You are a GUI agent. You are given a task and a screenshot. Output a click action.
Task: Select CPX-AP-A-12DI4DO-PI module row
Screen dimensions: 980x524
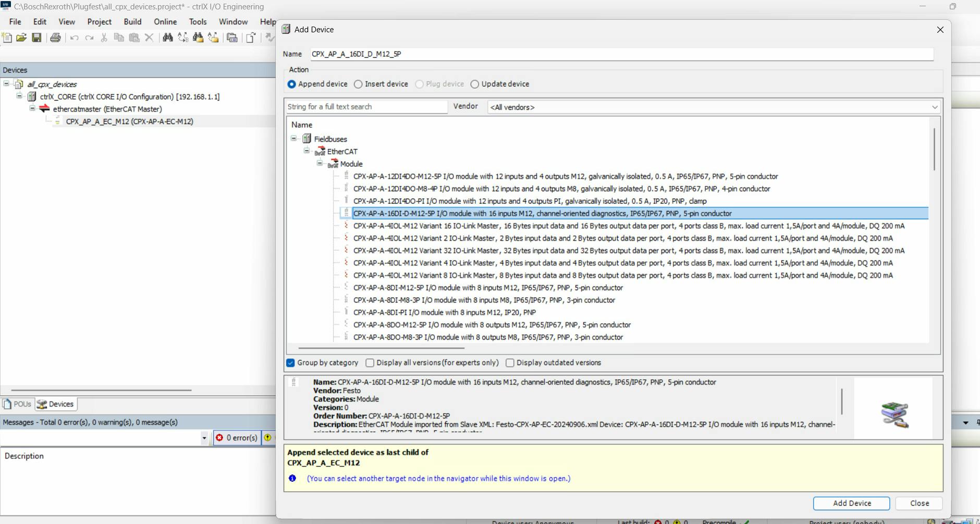click(530, 201)
